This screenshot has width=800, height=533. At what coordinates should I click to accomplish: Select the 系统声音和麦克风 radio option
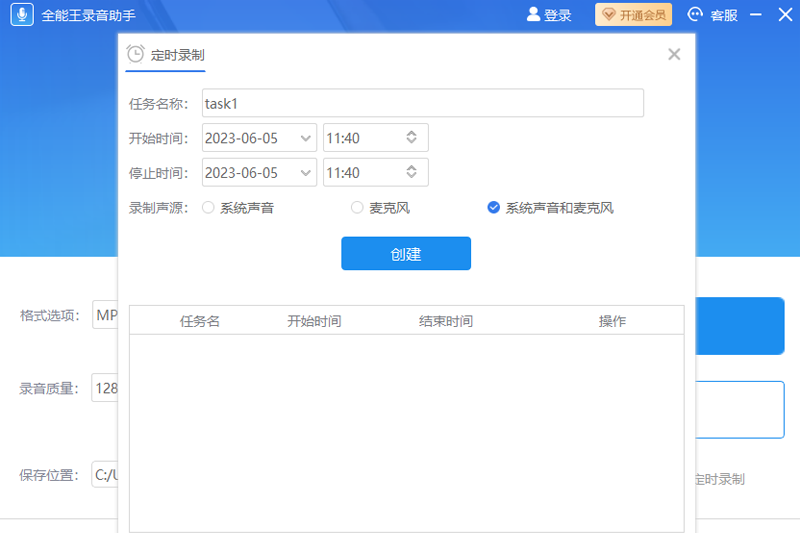pos(493,208)
